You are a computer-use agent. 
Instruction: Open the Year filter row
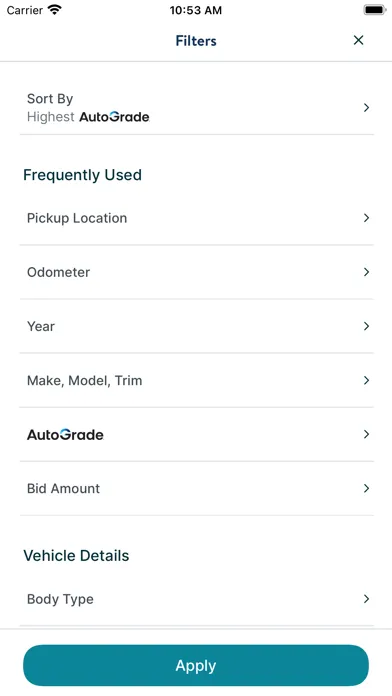pyautogui.click(x=197, y=326)
